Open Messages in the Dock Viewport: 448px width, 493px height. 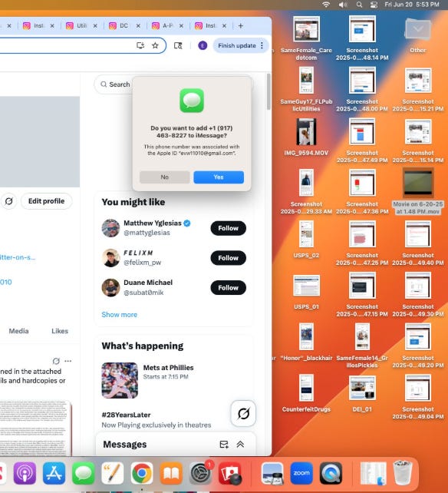pyautogui.click(x=84, y=473)
